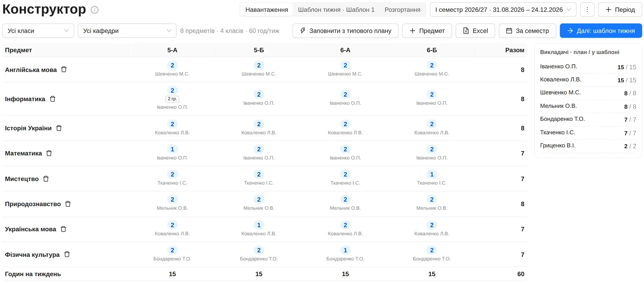
Task: Edit Українська мова hours for class 5-Б
Action: pos(259,225)
